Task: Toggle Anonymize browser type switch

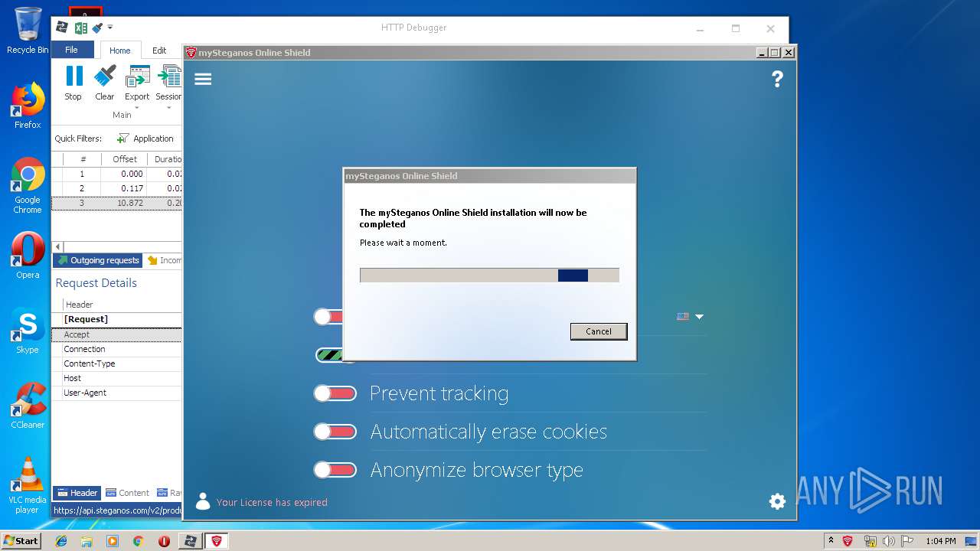Action: pos(335,470)
